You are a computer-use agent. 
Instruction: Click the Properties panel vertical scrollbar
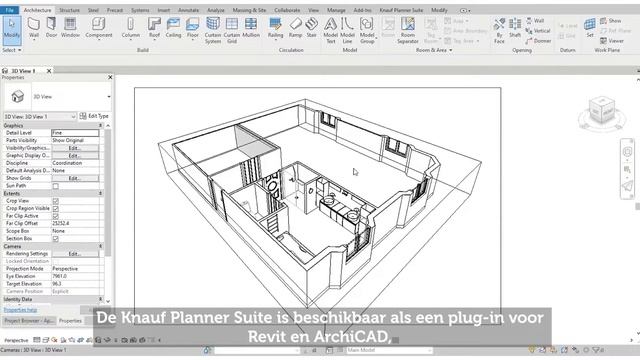pyautogui.click(x=108, y=192)
